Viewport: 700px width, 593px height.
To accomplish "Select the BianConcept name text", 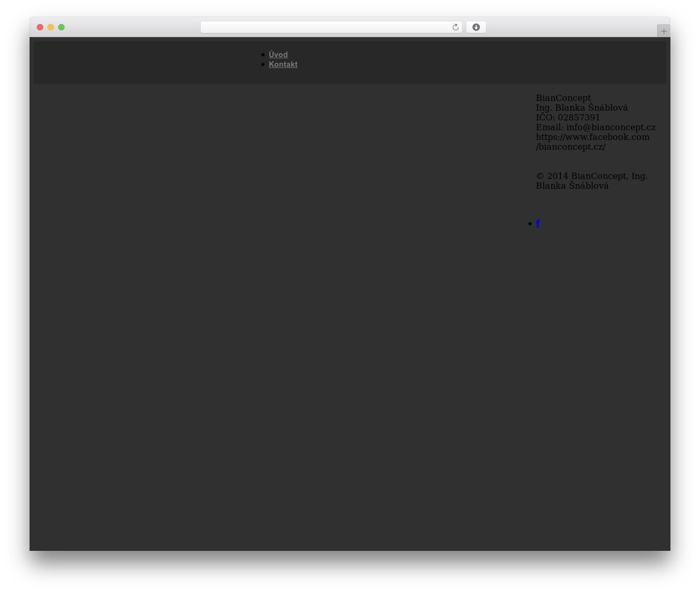I will pyautogui.click(x=563, y=98).
